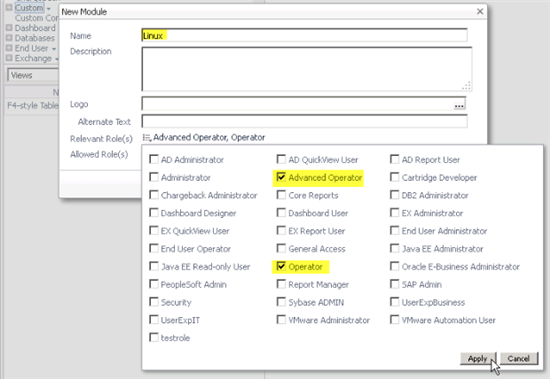This screenshot has height=379, width=550.
Task: Check the UserExpIT role
Action: (x=154, y=320)
